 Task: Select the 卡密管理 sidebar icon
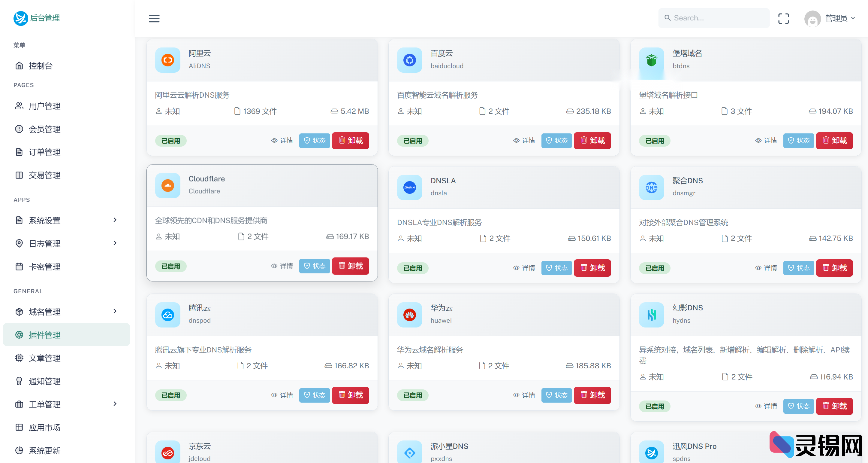[x=19, y=267]
